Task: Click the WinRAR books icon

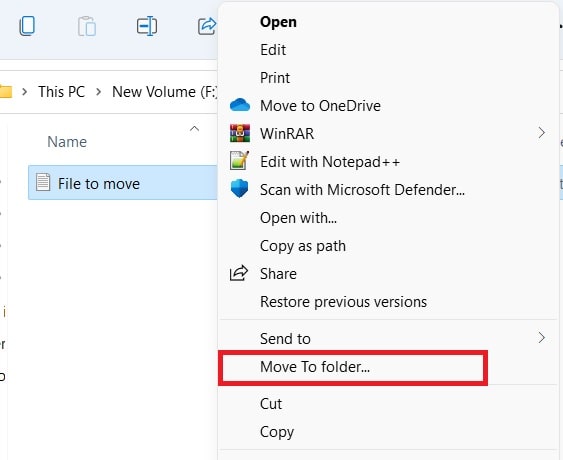Action: click(239, 133)
